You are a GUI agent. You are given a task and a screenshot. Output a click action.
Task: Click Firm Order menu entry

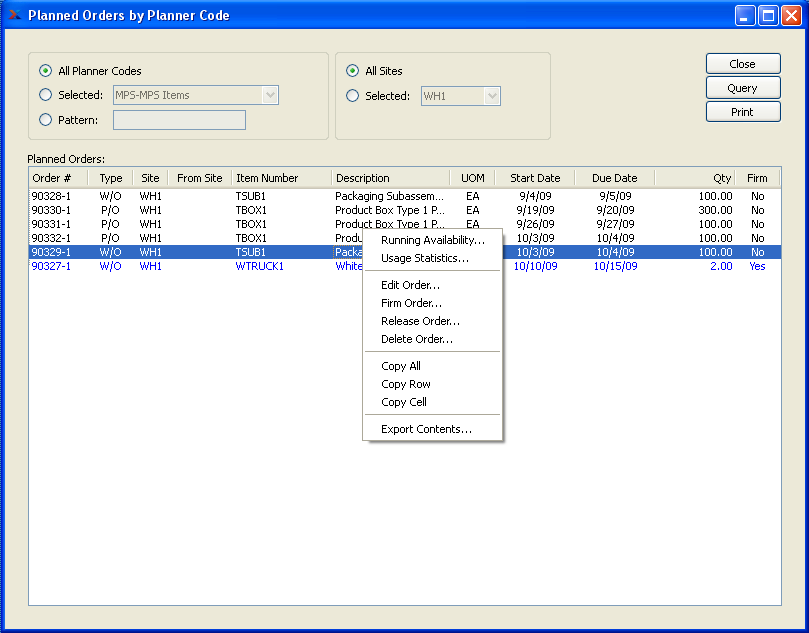(411, 303)
